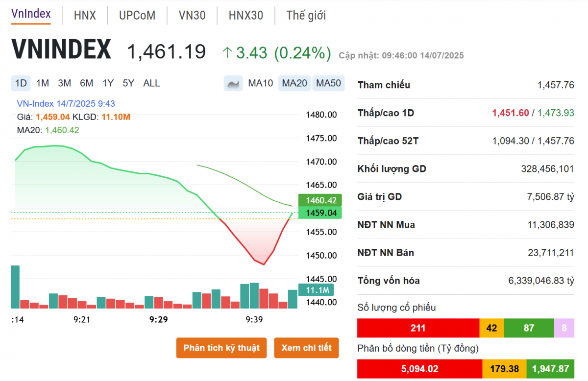Image resolution: width=588 pixels, height=381 pixels.
Task: Open Phân tích kỹ thuật button
Action: pos(221,348)
